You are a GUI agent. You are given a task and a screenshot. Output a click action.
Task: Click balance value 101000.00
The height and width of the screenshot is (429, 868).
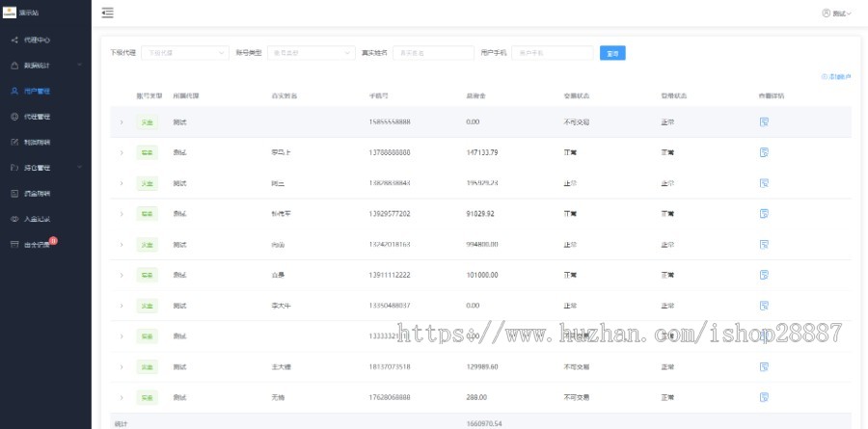(482, 275)
